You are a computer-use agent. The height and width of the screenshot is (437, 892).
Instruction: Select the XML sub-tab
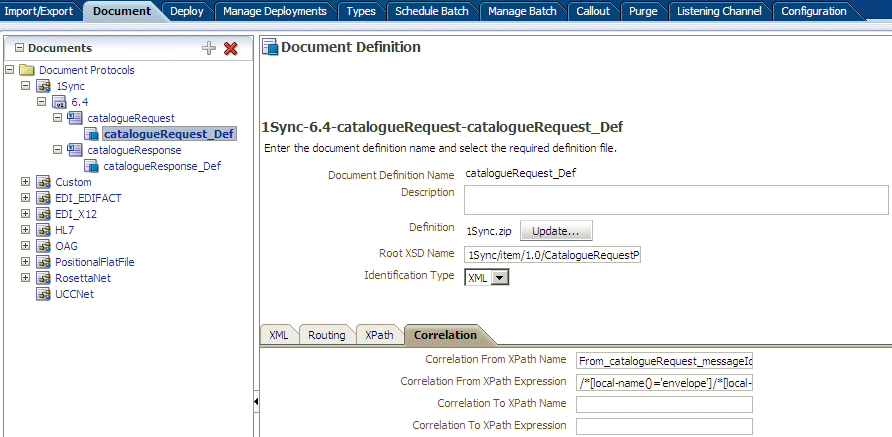tap(278, 335)
